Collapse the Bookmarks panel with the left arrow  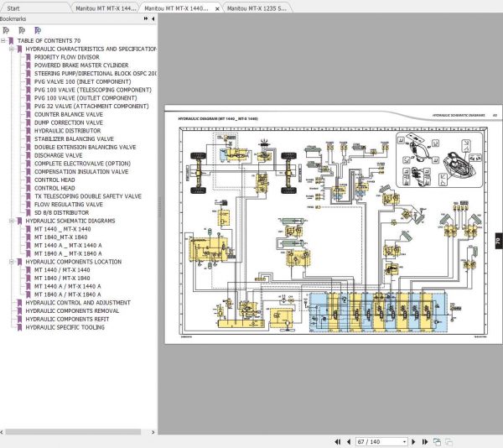coord(153,18)
